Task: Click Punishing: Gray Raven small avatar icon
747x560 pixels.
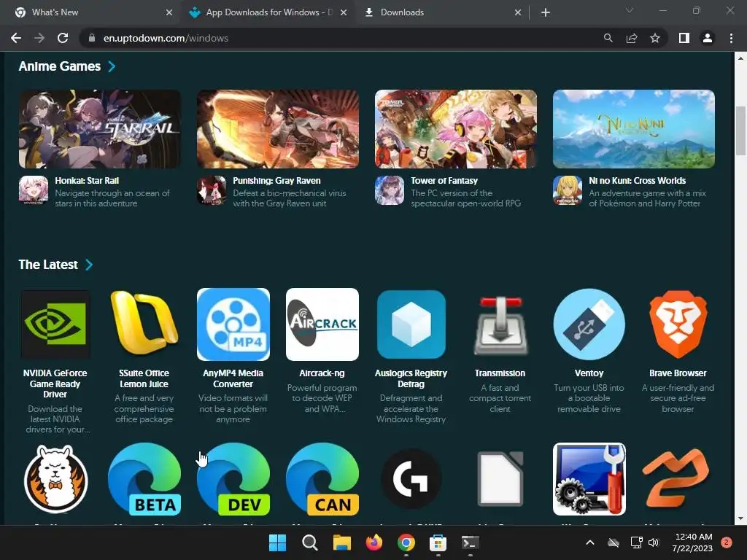Action: pos(212,190)
